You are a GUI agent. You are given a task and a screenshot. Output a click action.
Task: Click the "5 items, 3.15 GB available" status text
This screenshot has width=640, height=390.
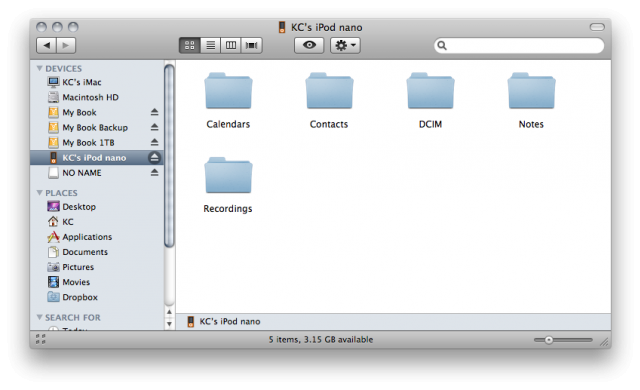click(x=321, y=339)
